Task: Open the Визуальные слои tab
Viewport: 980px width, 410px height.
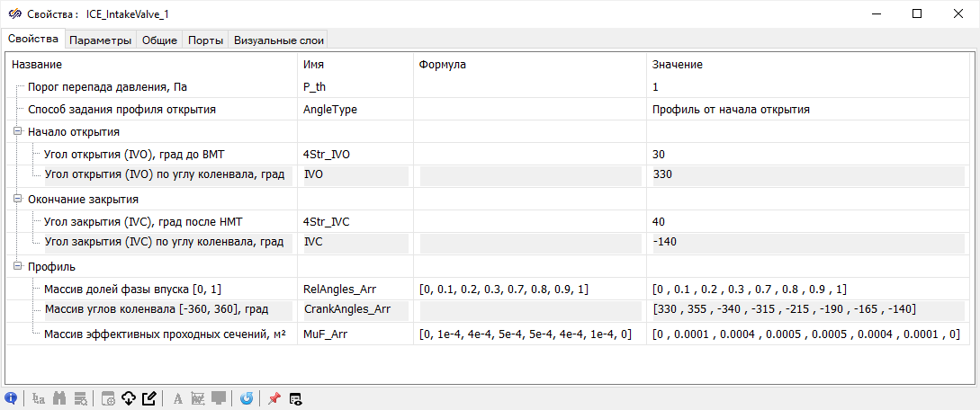Action: [x=277, y=40]
